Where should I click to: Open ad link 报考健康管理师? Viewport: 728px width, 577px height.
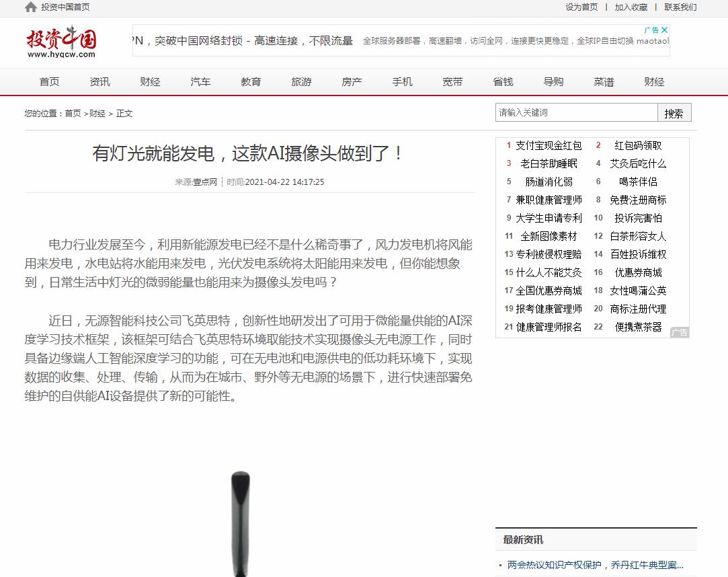click(549, 309)
